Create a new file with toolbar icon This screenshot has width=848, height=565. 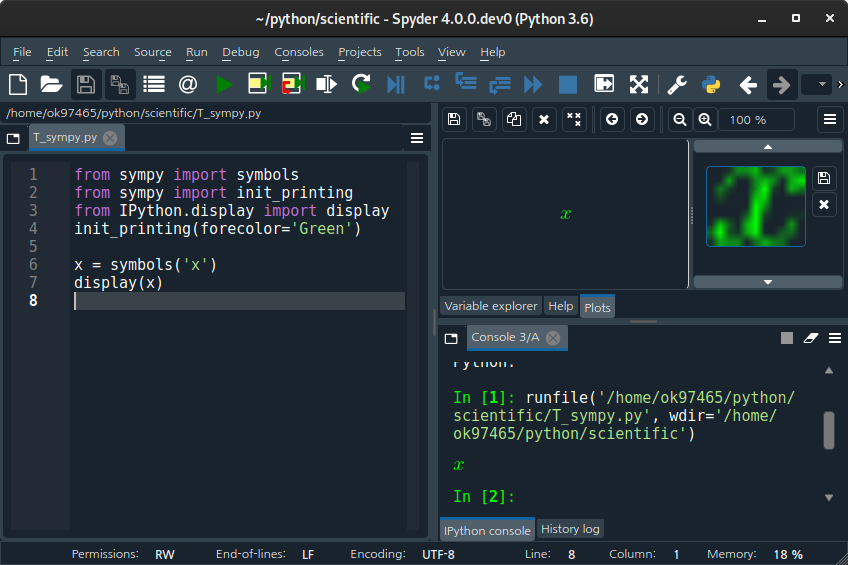pos(18,85)
